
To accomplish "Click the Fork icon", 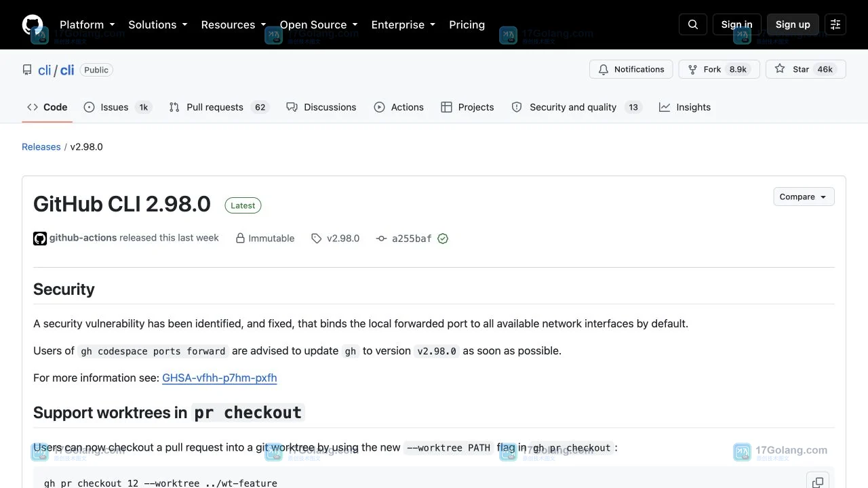I will coord(692,69).
